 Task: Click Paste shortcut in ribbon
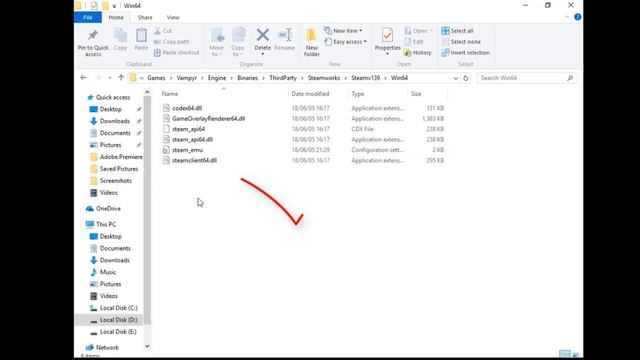tap(177, 53)
